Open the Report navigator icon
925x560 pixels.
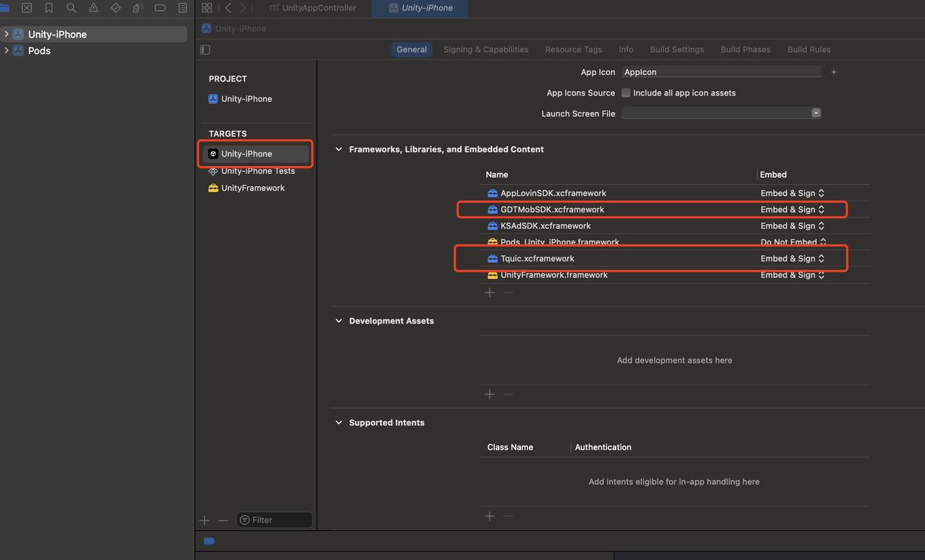click(183, 8)
